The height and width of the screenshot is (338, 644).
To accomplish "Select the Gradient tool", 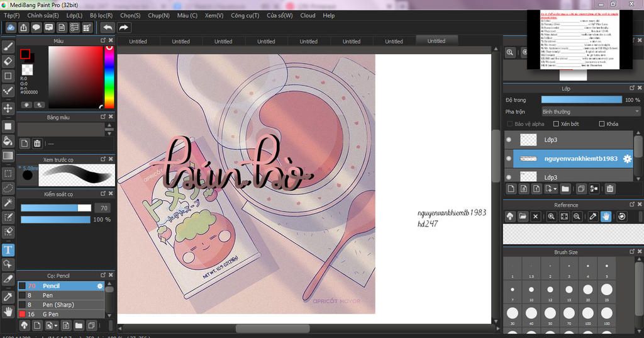I will click(x=8, y=155).
